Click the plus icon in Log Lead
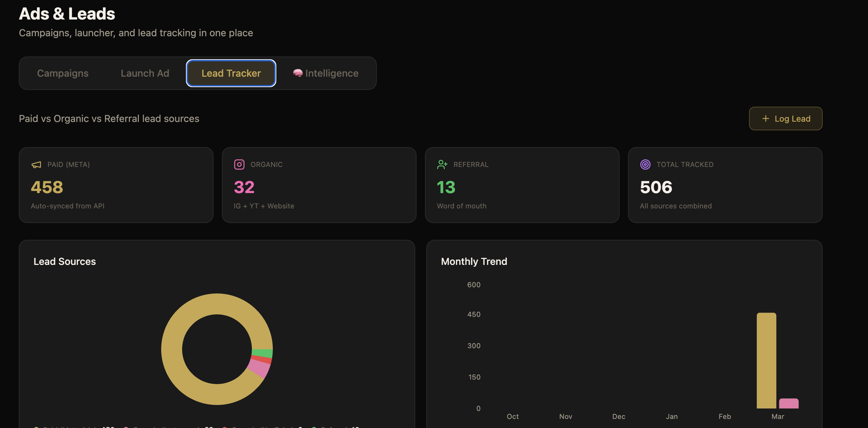Image resolution: width=868 pixels, height=428 pixels. coord(766,119)
